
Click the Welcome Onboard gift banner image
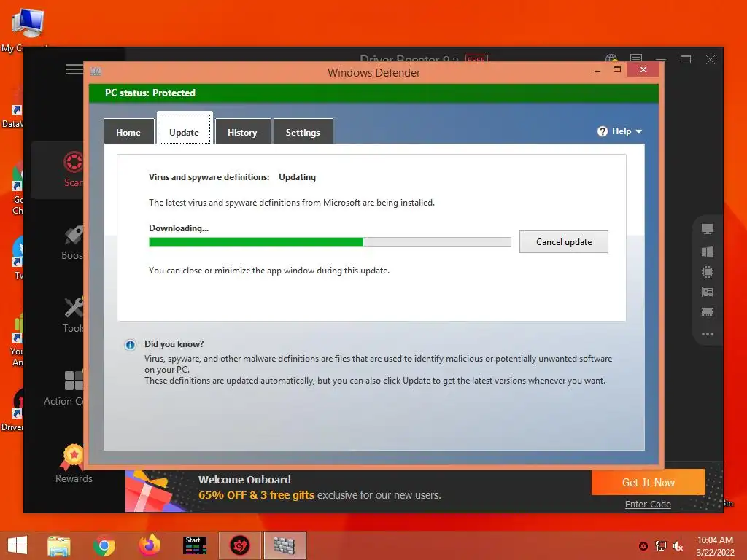(156, 491)
